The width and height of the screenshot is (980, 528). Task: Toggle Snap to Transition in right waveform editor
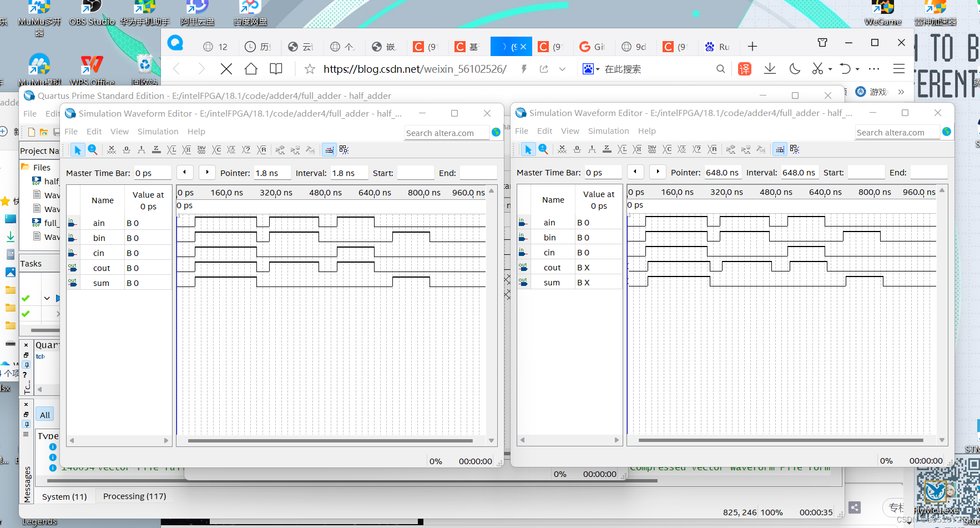click(780, 149)
